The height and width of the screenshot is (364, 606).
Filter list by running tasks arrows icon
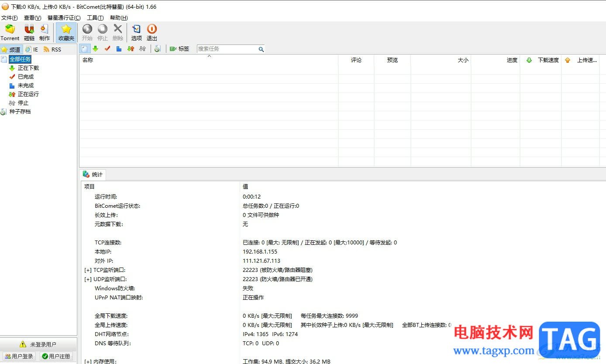(x=131, y=49)
